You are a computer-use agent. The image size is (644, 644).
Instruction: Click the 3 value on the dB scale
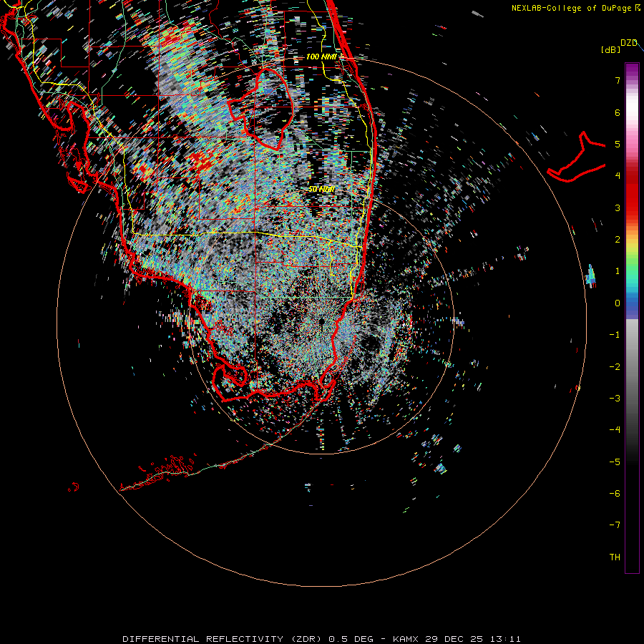(618, 208)
